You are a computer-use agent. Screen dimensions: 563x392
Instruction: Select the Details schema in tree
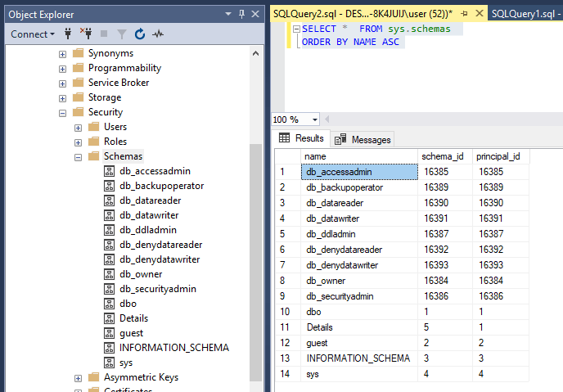click(x=133, y=318)
